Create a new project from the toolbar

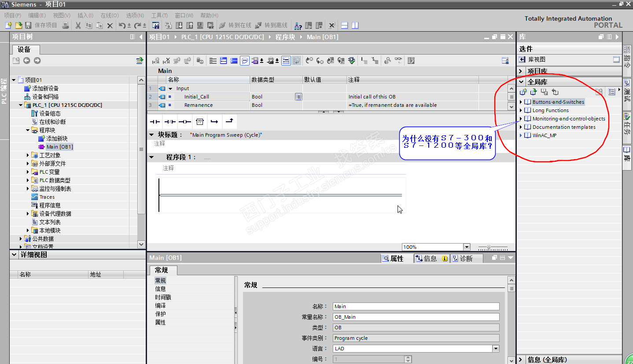click(8, 25)
